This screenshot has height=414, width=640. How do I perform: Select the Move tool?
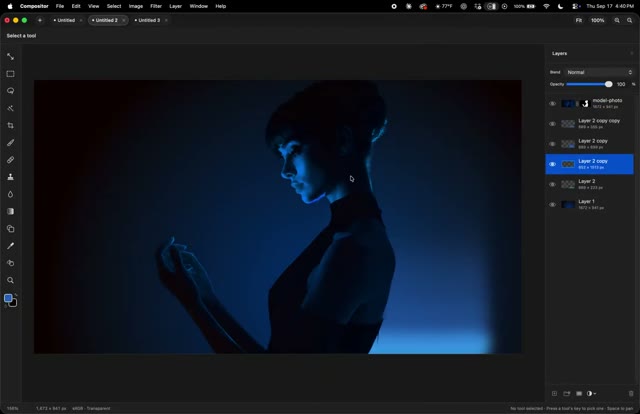click(x=11, y=57)
